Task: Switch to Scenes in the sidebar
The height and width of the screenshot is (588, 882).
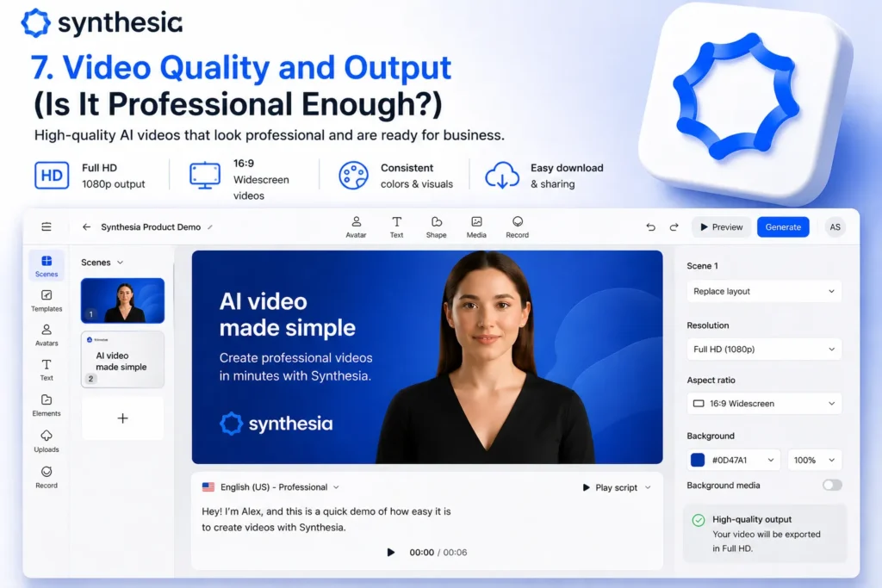Action: [x=47, y=266]
